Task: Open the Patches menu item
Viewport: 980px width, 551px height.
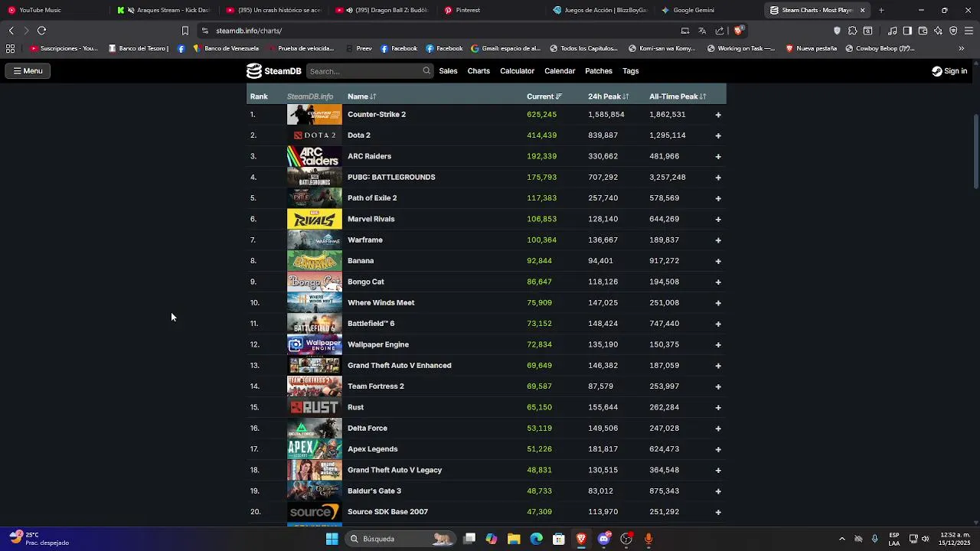Action: point(599,71)
